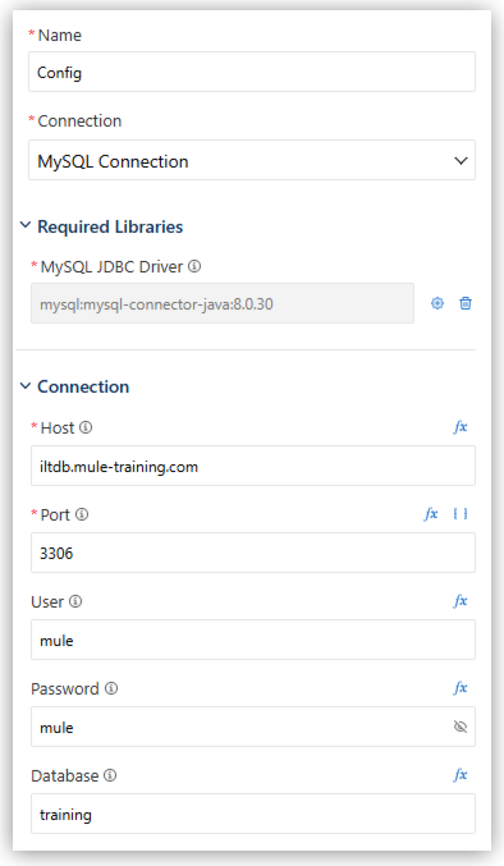Show info icon next to Database

pyautogui.click(x=110, y=775)
